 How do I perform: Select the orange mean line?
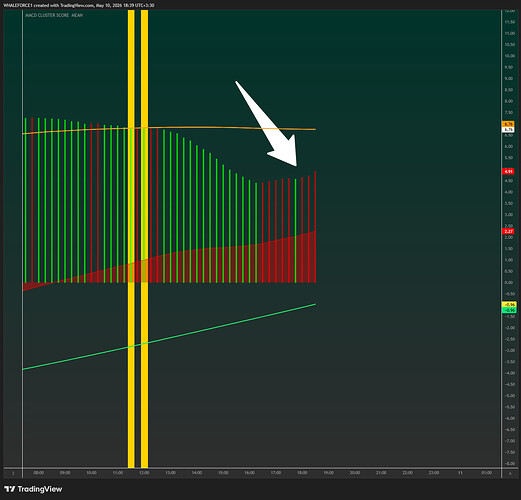(169, 129)
